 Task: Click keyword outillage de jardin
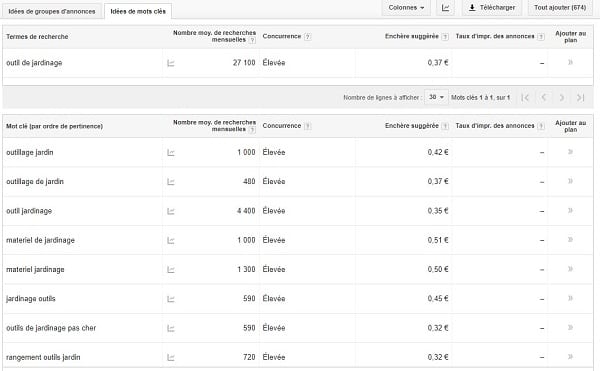(35, 181)
